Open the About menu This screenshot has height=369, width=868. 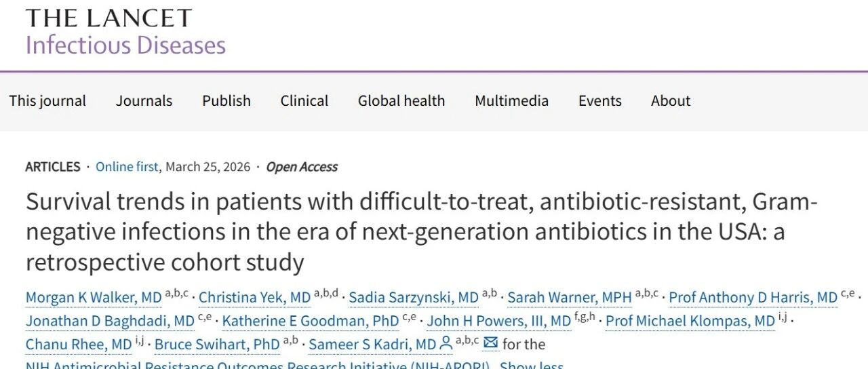[x=671, y=101]
